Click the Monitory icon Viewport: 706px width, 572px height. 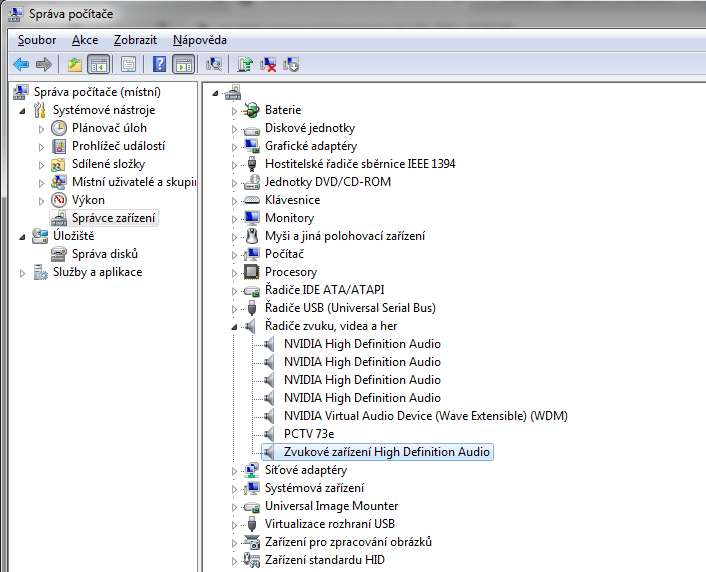point(251,218)
